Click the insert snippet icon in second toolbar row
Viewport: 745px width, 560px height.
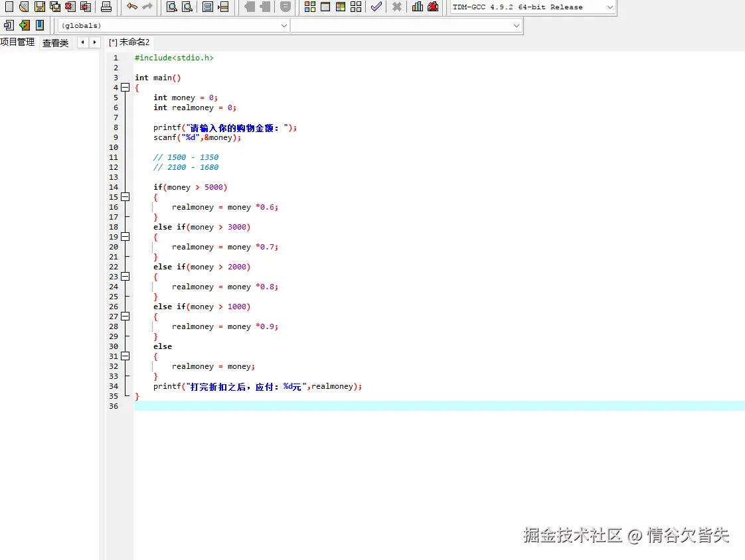(x=9, y=25)
